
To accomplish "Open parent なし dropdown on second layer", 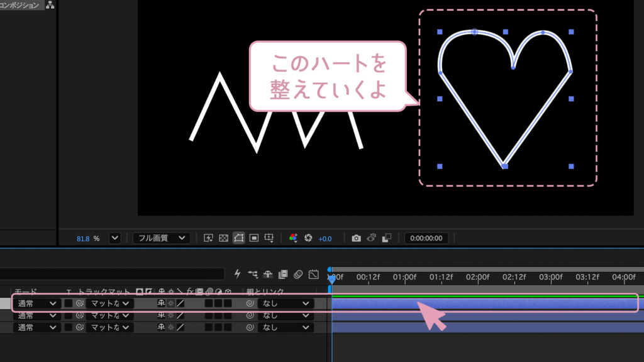I will pyautogui.click(x=286, y=315).
